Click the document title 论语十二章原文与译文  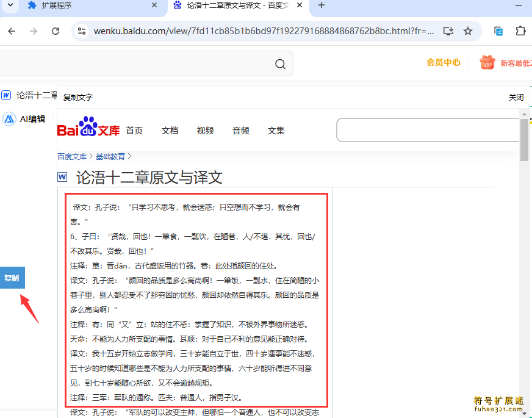[149, 178]
